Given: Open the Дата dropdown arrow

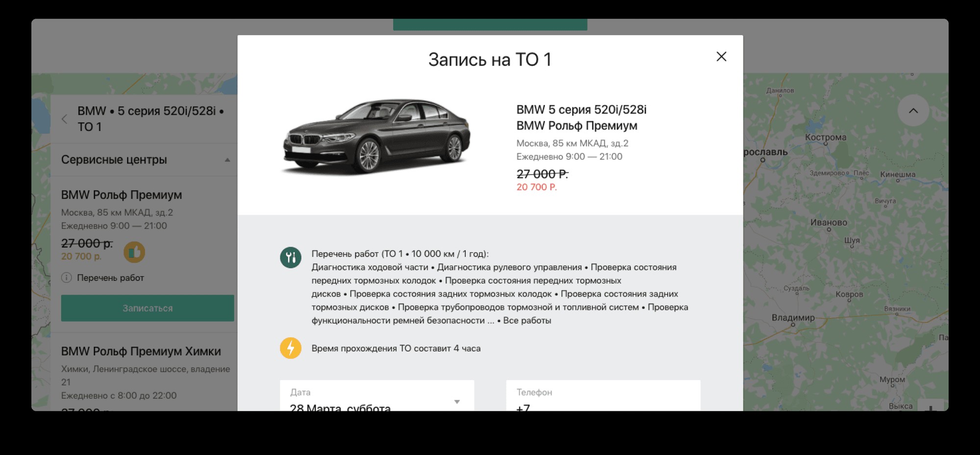Looking at the screenshot, I should click(x=457, y=402).
